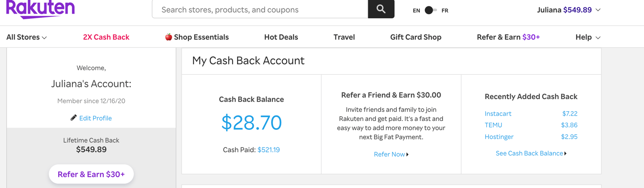644x188 pixels.
Task: Go to Hot Deals
Action: [281, 38]
